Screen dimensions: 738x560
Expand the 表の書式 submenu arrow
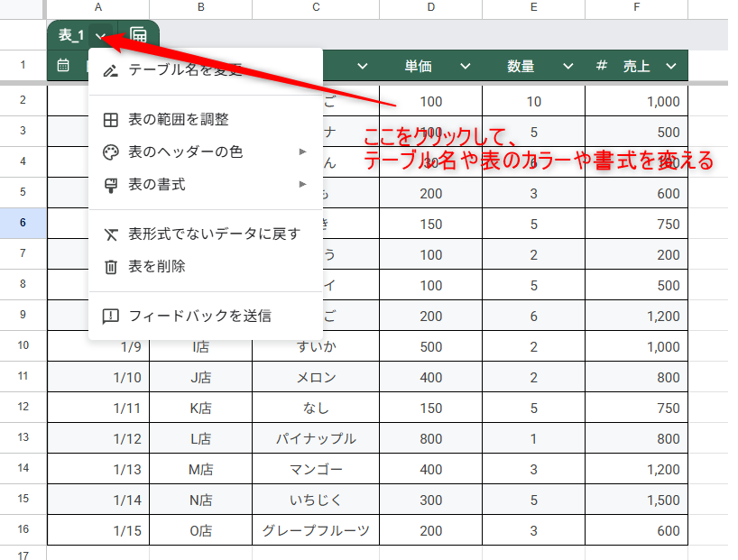point(303,184)
